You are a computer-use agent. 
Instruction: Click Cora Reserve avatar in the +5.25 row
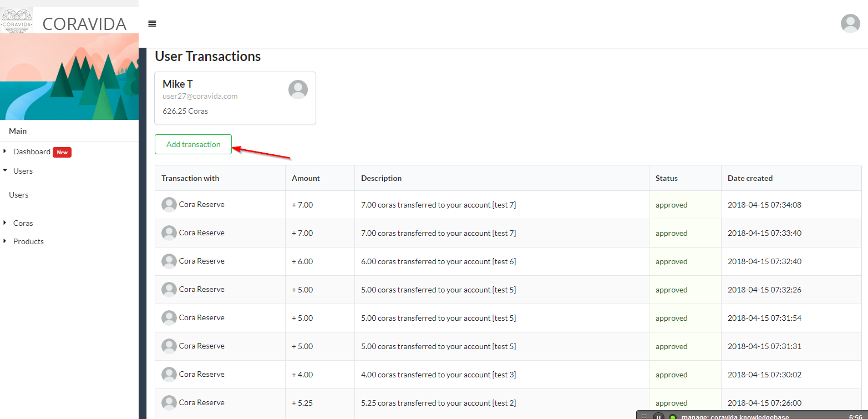(169, 403)
